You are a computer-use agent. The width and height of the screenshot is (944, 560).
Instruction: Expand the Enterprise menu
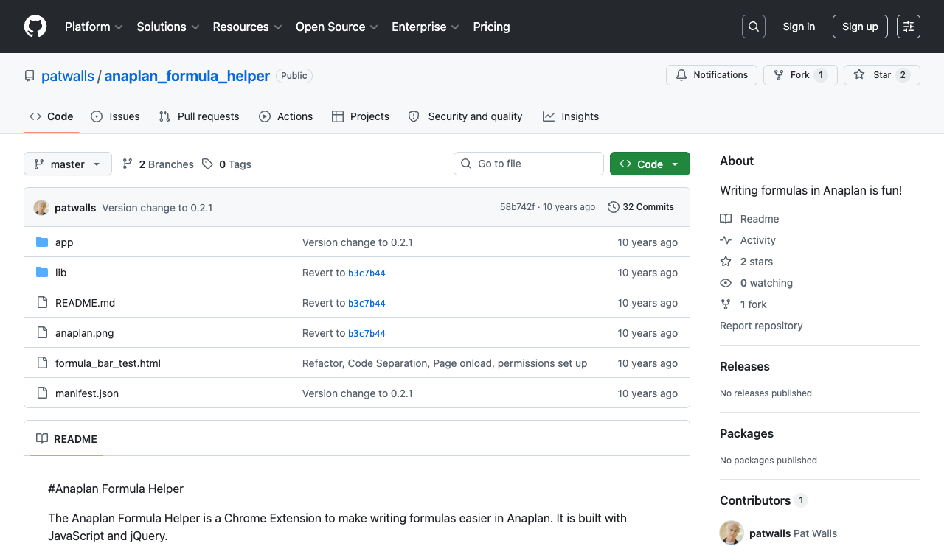[426, 27]
